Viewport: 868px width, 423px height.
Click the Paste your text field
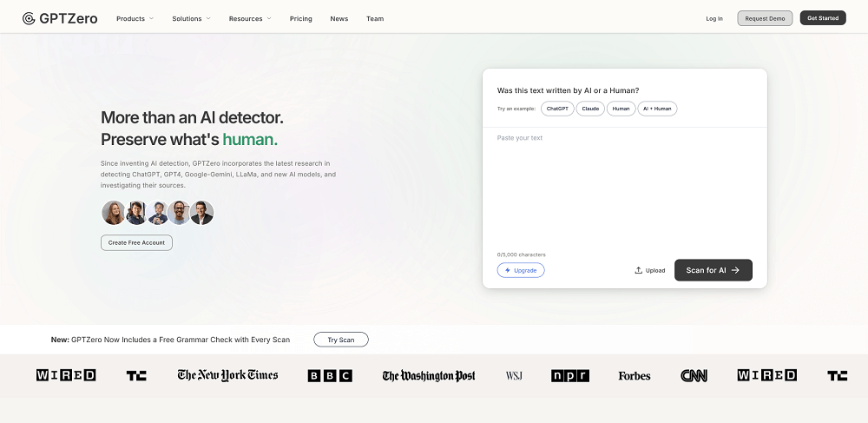tap(624, 188)
